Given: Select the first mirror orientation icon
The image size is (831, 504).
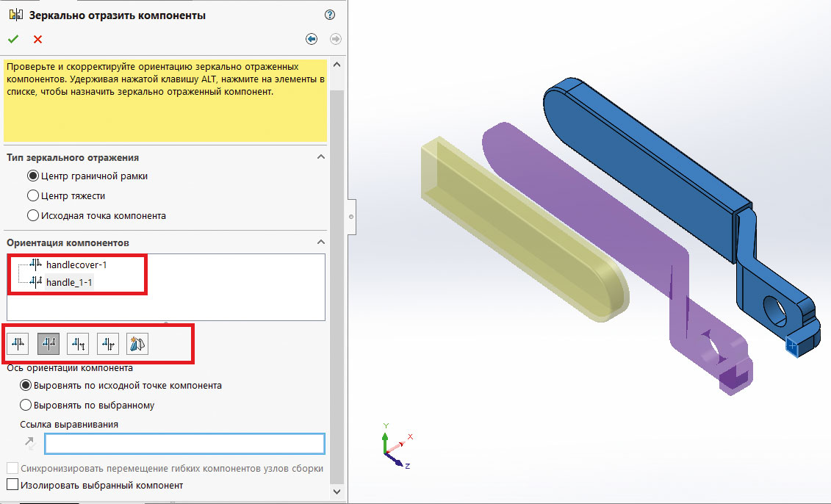Looking at the screenshot, I should tap(19, 343).
